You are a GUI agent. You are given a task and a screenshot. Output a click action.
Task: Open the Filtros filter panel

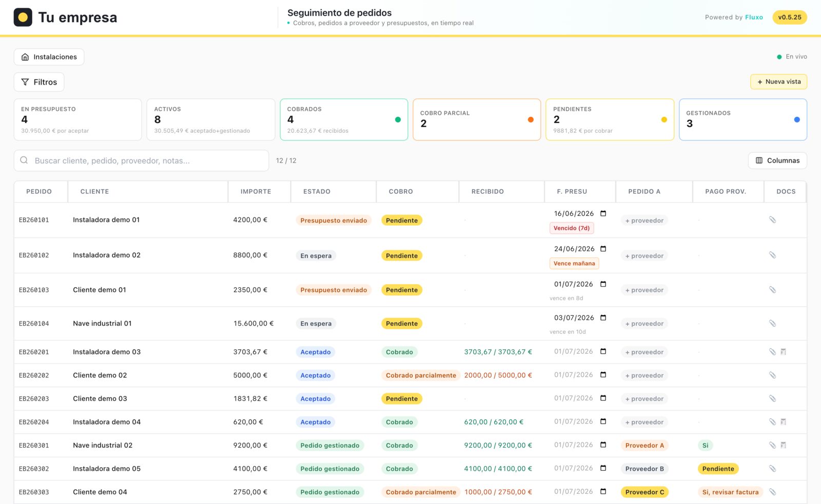point(39,82)
